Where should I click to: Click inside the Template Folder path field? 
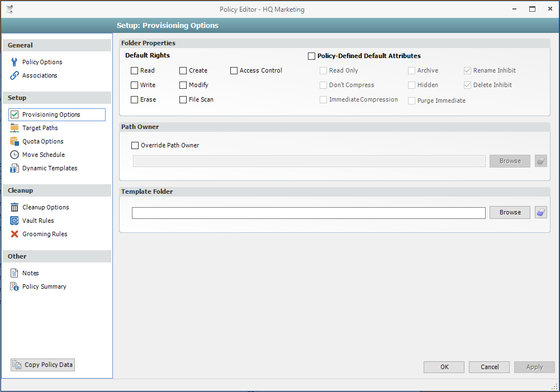309,213
